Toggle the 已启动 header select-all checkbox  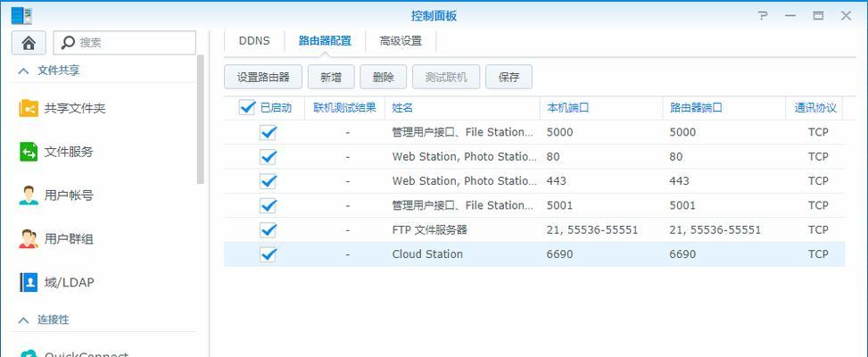(x=247, y=107)
